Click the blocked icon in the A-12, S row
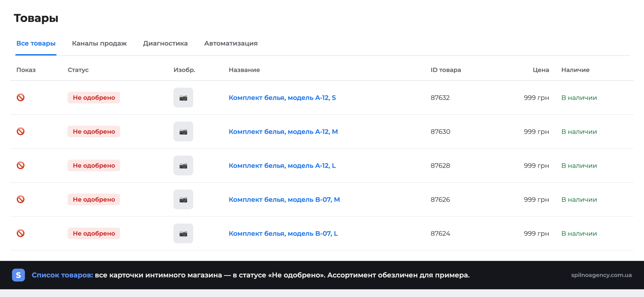 tap(21, 97)
